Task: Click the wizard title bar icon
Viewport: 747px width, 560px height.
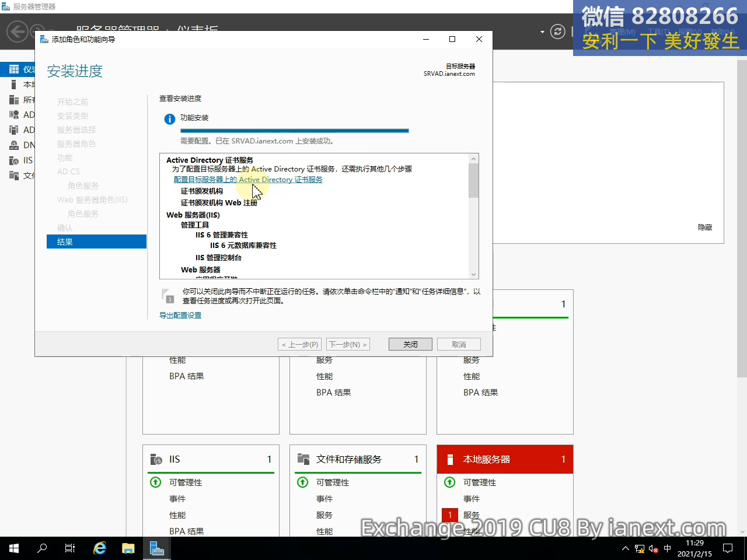Action: pos(44,39)
